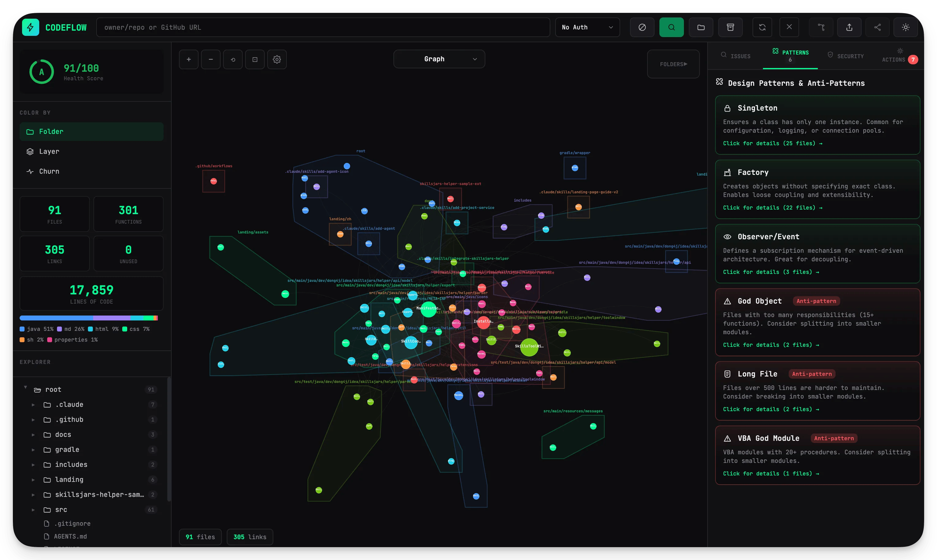This screenshot has height=560, width=937.
Task: Click the Observer/Event eye icon
Action: [727, 236]
